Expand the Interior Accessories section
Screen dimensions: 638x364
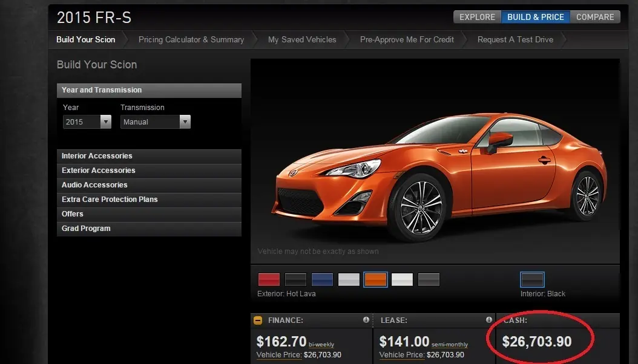149,156
